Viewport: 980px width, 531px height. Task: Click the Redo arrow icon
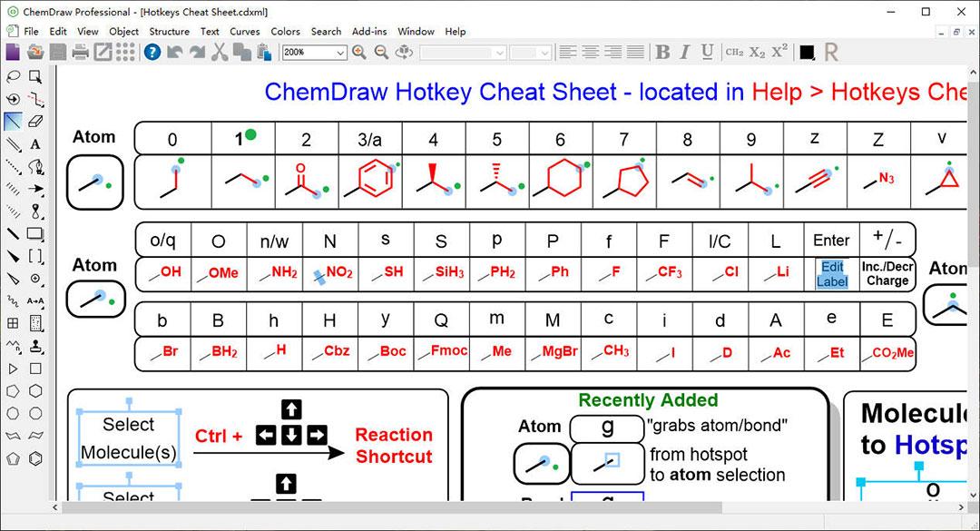click(198, 52)
